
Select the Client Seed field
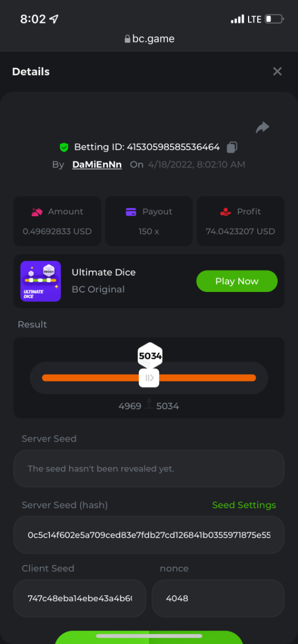pyautogui.click(x=80, y=598)
